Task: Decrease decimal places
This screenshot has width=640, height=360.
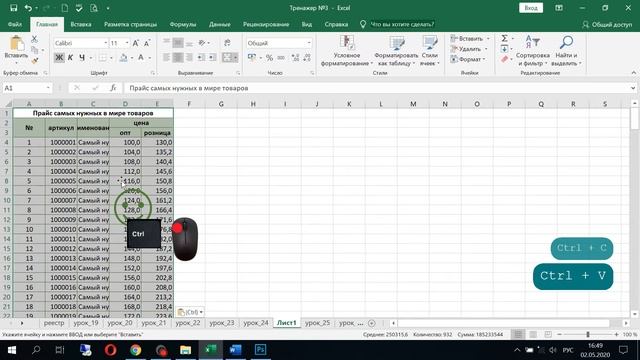Action: tap(307, 58)
